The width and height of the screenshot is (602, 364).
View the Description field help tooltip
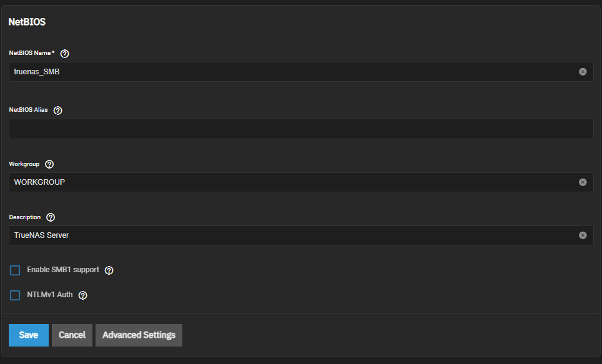(51, 217)
